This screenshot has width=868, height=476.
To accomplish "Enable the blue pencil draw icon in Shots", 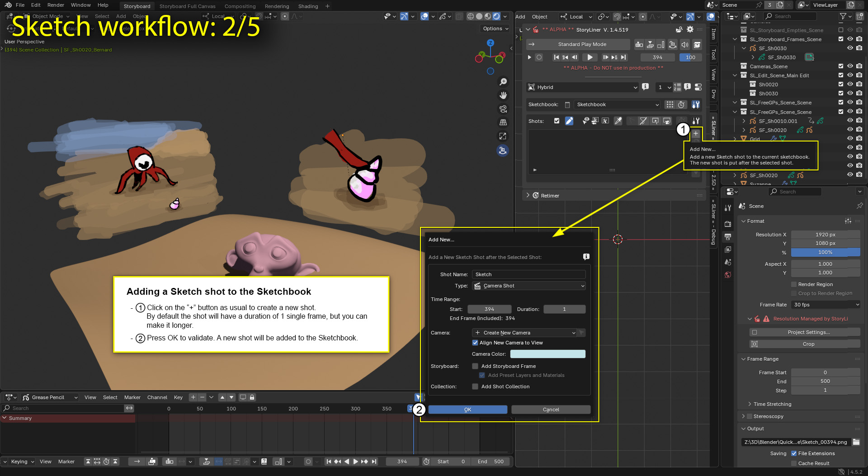I will pos(569,121).
